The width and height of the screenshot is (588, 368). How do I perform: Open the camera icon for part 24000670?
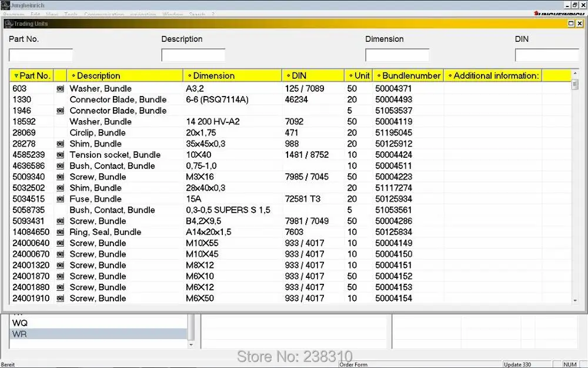tap(60, 254)
